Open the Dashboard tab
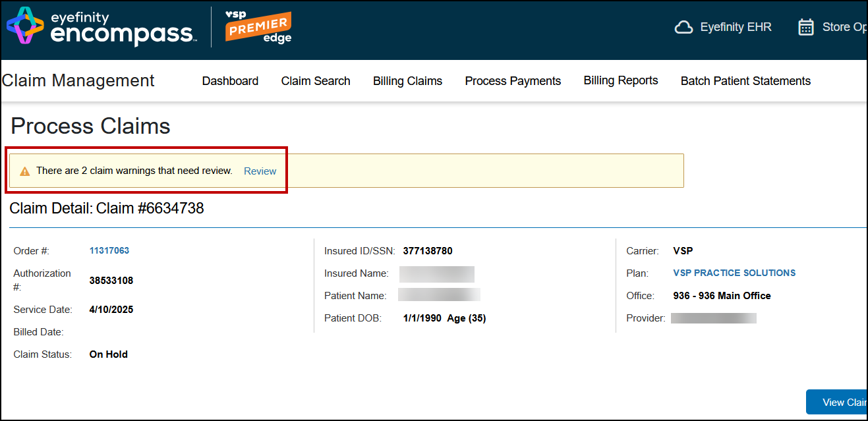 [230, 81]
